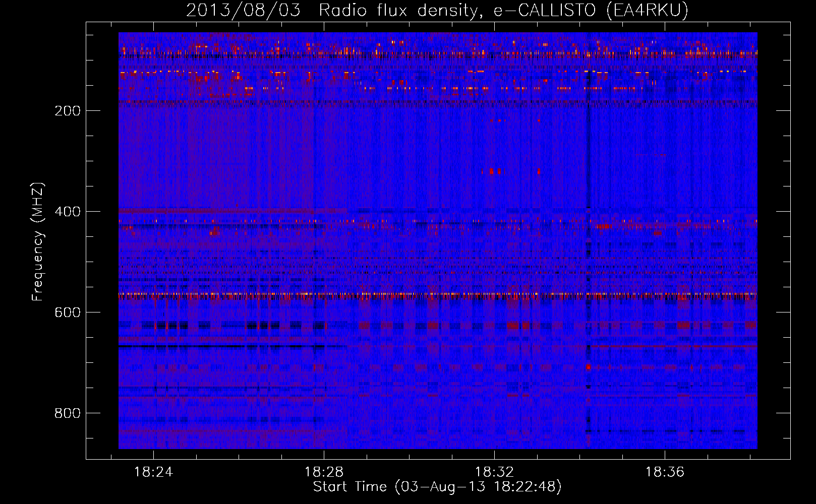This screenshot has width=816, height=504.
Task: Click the plot title '2013/08/03 Radio flux density, e-CALLISTO (EA4RKU)'
Action: point(437,10)
